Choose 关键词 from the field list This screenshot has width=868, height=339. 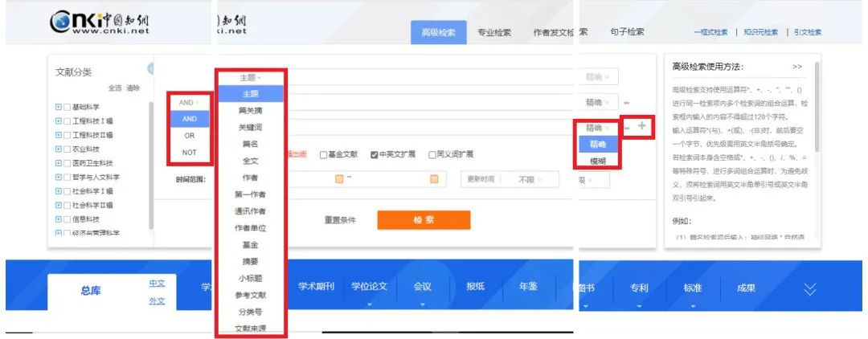[251, 127]
